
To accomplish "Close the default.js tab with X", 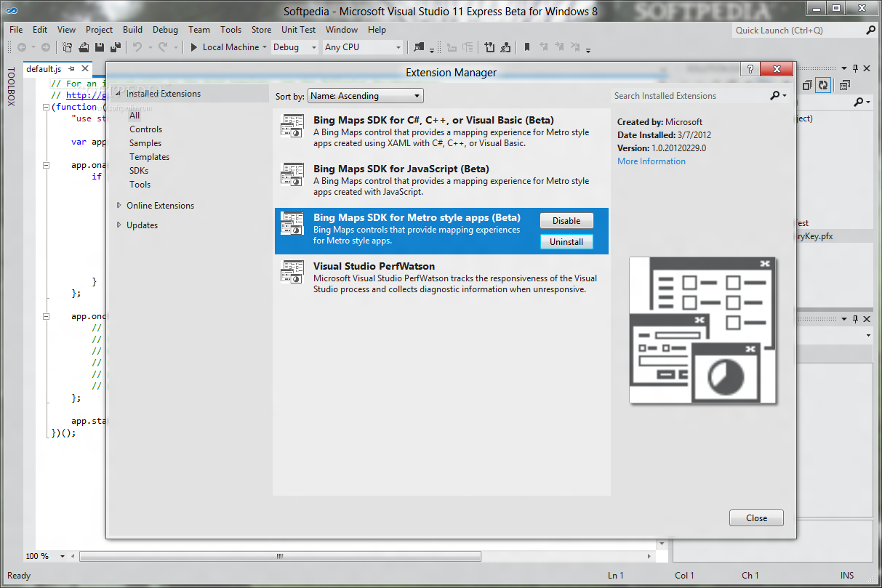I will click(85, 69).
